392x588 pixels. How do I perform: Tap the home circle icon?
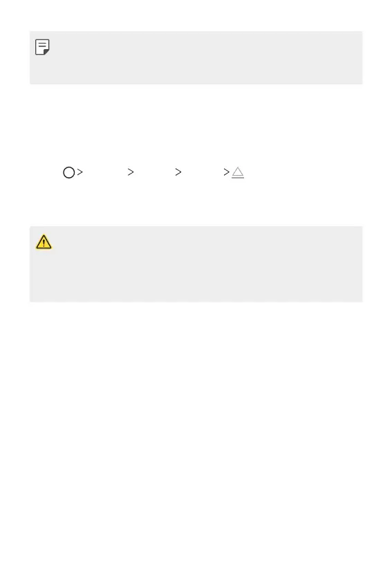(x=68, y=172)
